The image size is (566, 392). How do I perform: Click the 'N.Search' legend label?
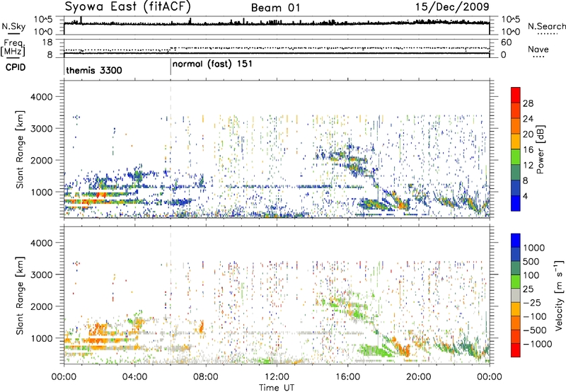coord(546,26)
